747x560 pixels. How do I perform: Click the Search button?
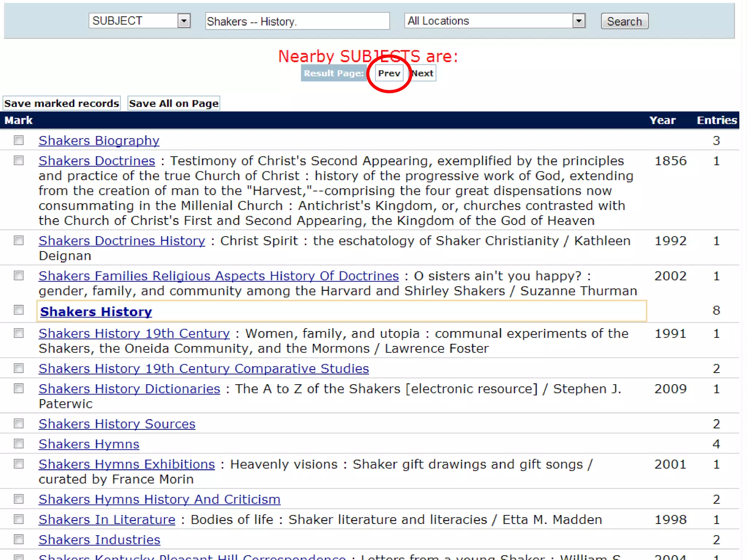tap(624, 21)
